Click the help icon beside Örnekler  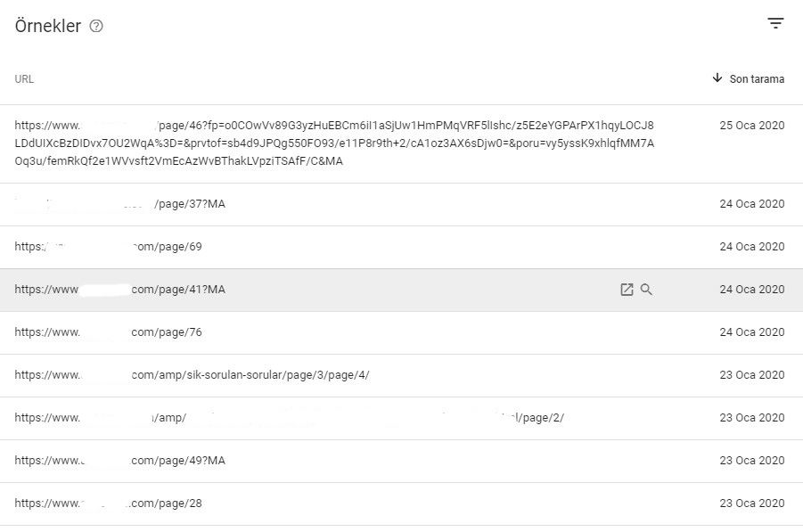[96, 26]
